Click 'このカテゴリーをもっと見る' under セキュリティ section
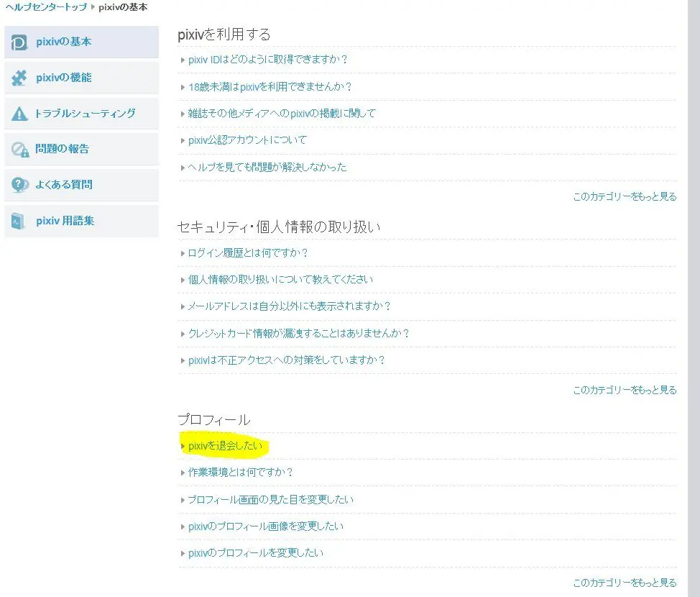Screen dimensions: 700x597 (x=625, y=390)
